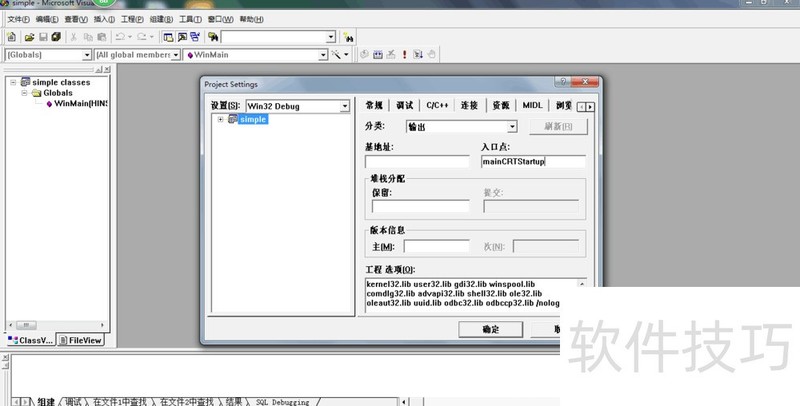800x406 pixels.
Task: Open the SQL Debugging output tab
Action: click(282, 402)
